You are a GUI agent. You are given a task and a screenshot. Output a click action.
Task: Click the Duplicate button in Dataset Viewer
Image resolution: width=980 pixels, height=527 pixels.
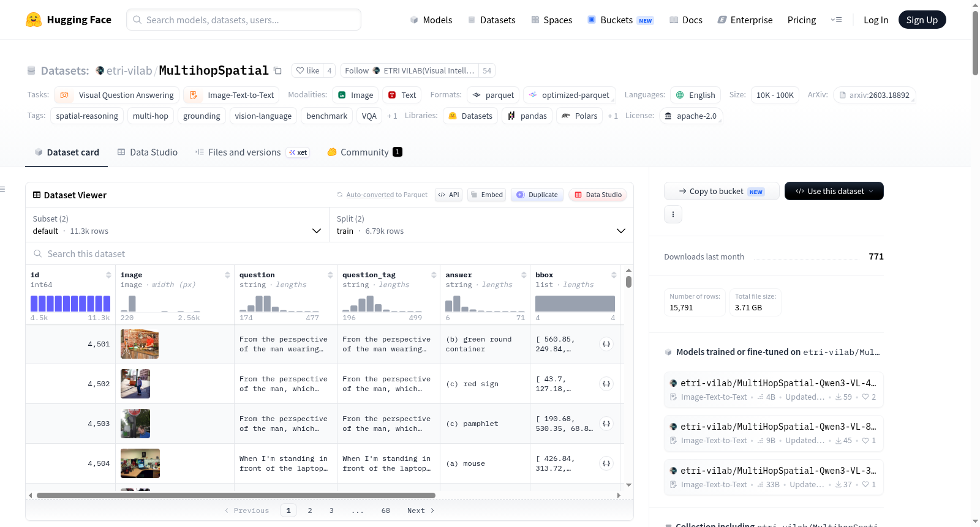pos(537,195)
